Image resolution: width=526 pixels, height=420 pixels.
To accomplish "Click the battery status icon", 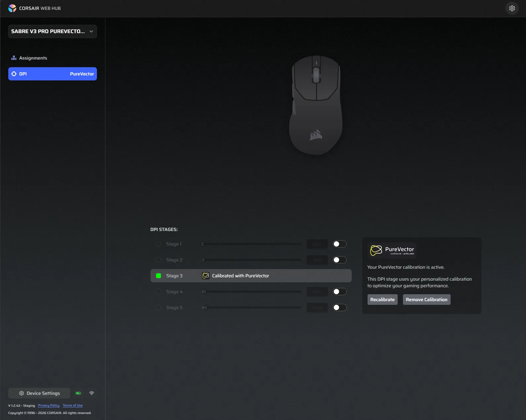I will tap(78, 393).
